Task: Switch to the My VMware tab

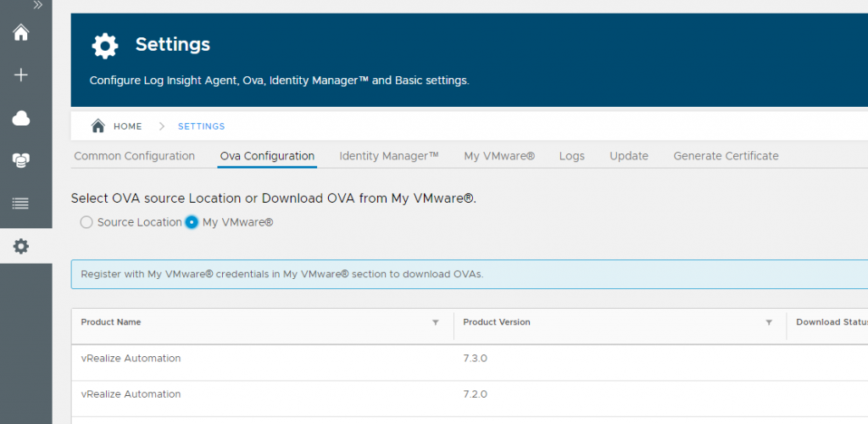Action: click(x=499, y=156)
